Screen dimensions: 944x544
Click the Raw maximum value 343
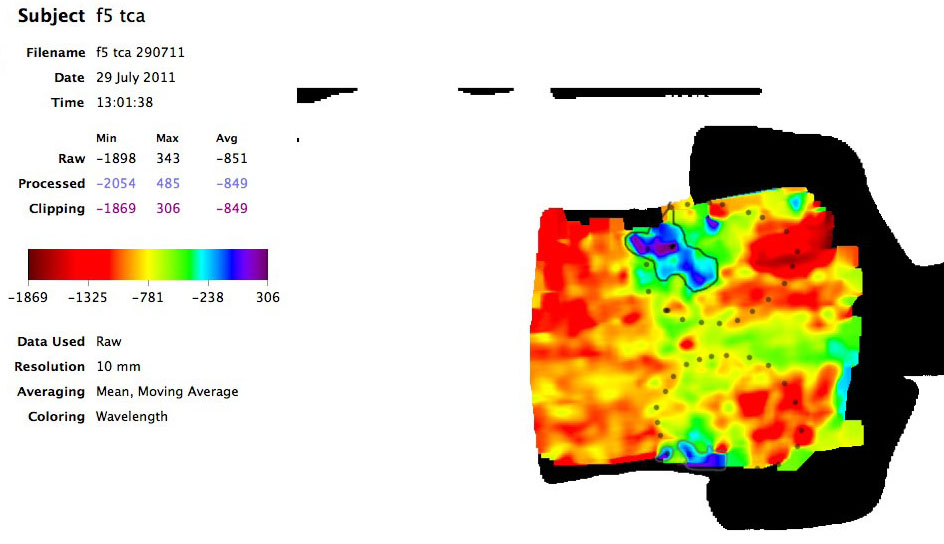(x=167, y=159)
